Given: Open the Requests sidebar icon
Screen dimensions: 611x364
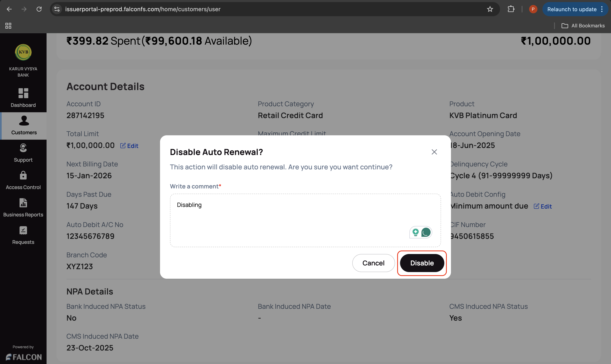Looking at the screenshot, I should pyautogui.click(x=23, y=230).
